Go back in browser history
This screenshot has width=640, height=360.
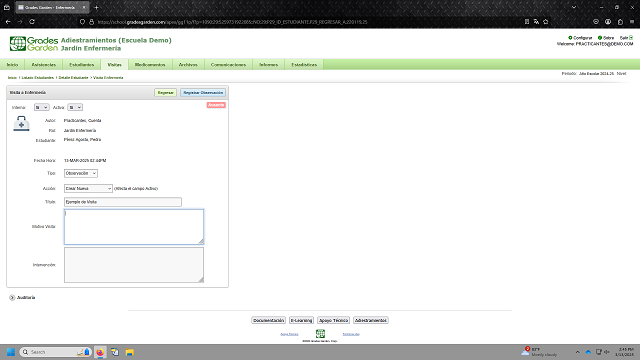[8, 22]
